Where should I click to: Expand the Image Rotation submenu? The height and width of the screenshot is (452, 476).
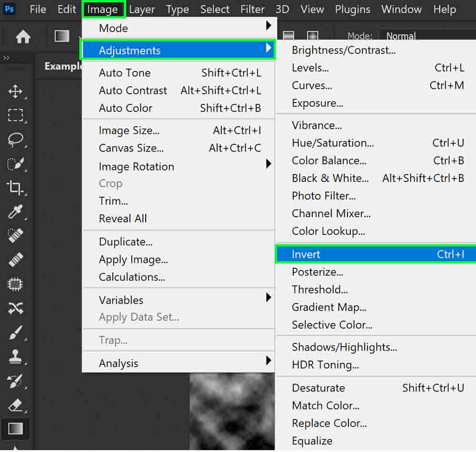pyautogui.click(x=179, y=166)
